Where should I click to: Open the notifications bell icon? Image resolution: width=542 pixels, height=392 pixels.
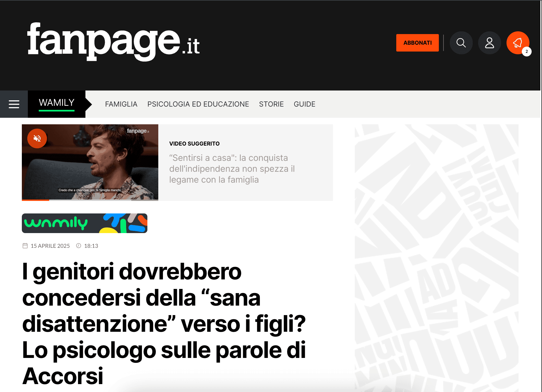[518, 43]
